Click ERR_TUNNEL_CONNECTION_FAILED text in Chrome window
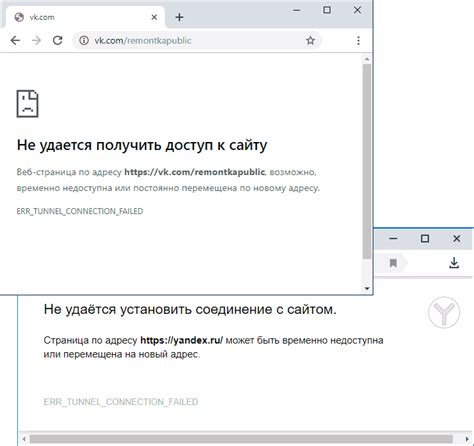 coord(80,211)
